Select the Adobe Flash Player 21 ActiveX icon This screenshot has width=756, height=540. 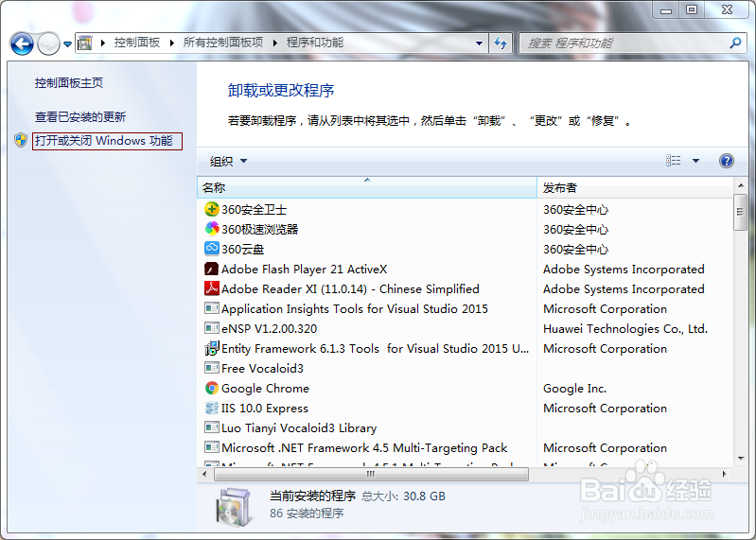pyautogui.click(x=212, y=269)
